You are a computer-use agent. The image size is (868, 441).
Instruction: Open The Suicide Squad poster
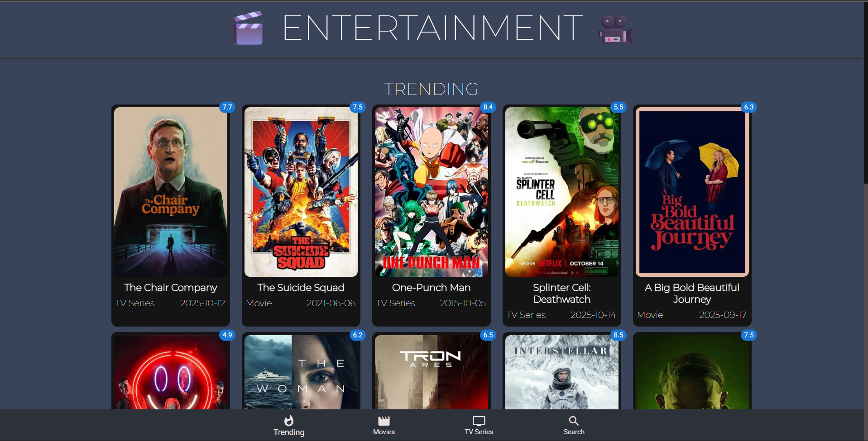click(301, 192)
